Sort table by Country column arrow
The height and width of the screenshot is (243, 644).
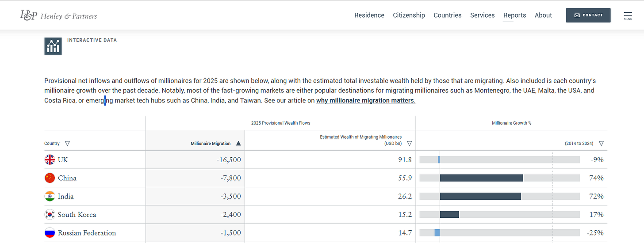[x=67, y=143]
